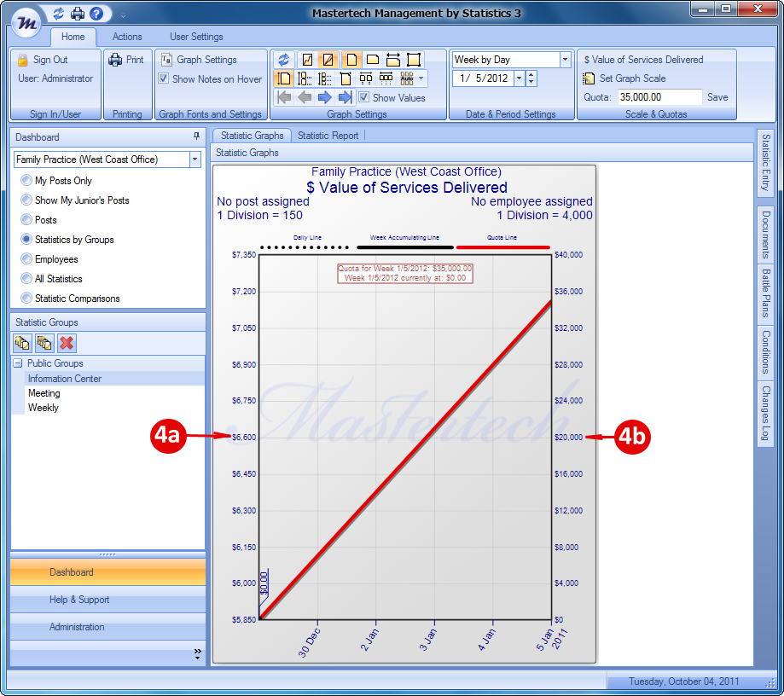Open the Actions ribbon tab
This screenshot has height=696, width=784.
127,37
